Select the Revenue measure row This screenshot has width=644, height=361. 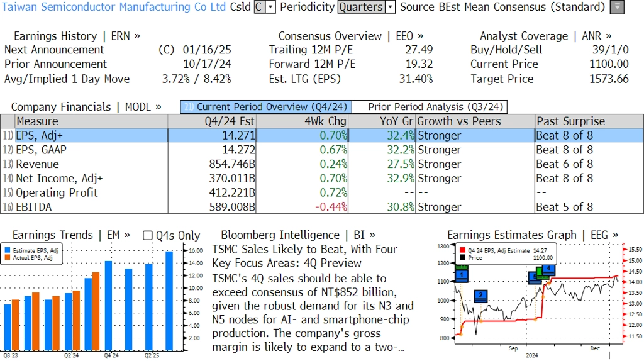(322, 164)
